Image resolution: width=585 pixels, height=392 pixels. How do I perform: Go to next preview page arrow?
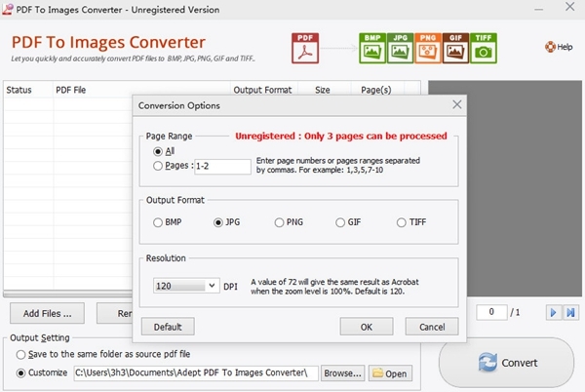coord(553,312)
